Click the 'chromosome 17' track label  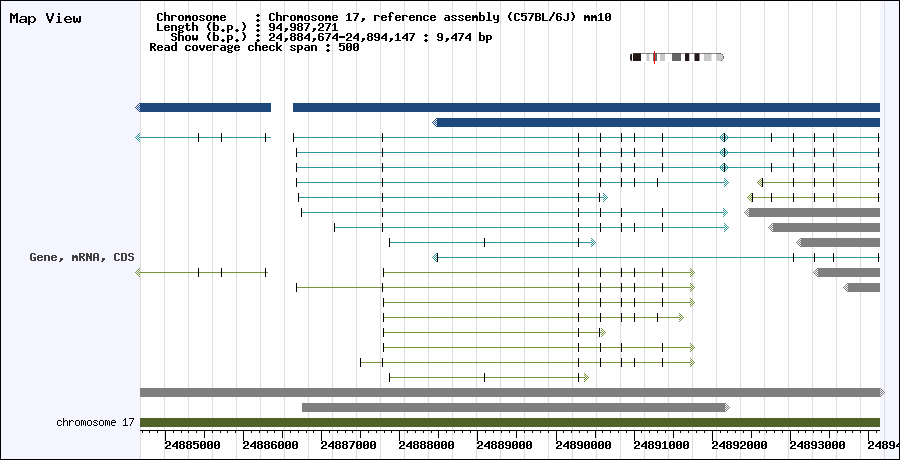click(95, 423)
